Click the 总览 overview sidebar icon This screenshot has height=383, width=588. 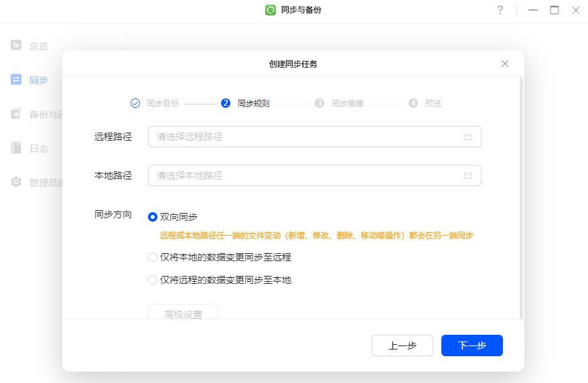click(16, 46)
